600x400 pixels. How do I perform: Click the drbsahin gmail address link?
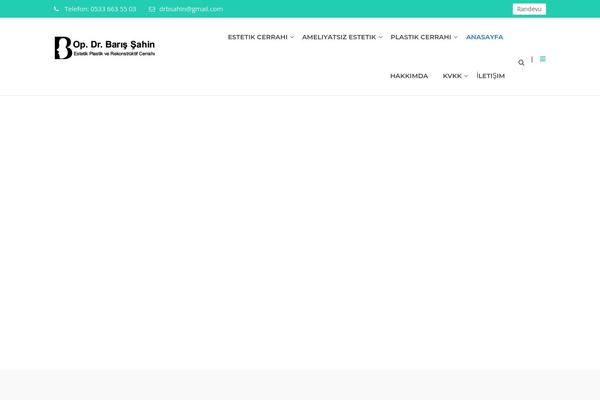191,9
